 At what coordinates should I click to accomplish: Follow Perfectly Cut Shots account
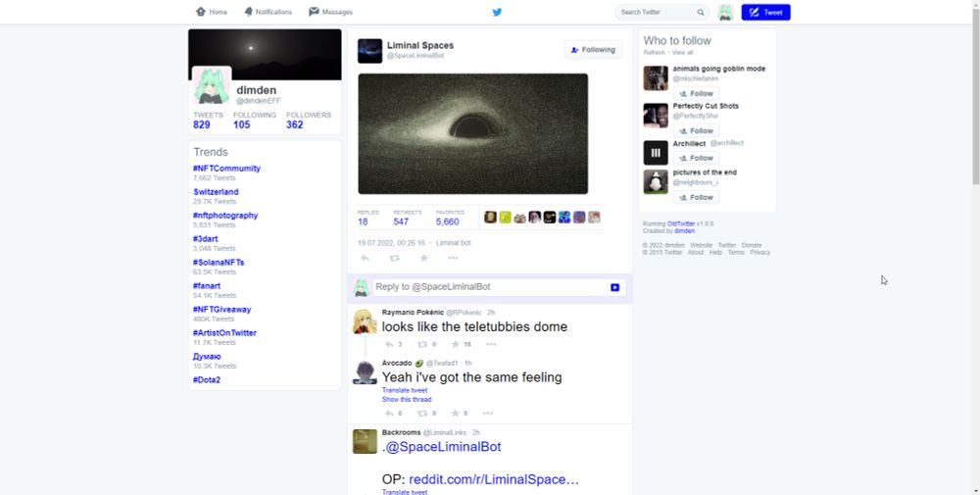click(x=696, y=130)
